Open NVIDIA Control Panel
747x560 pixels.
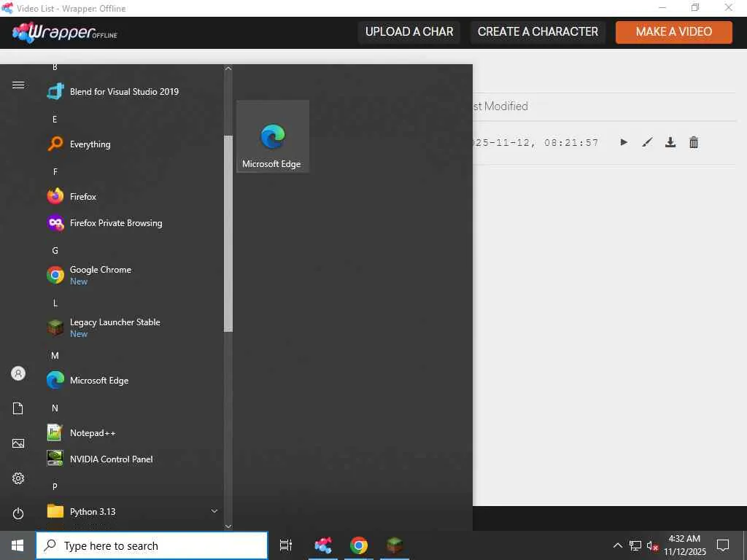point(133,459)
